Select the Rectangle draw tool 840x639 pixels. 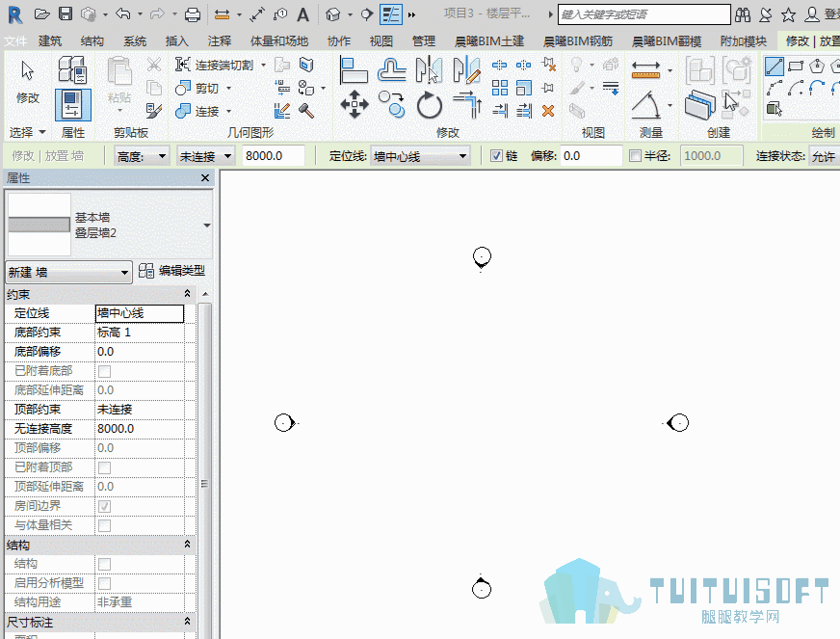click(796, 67)
